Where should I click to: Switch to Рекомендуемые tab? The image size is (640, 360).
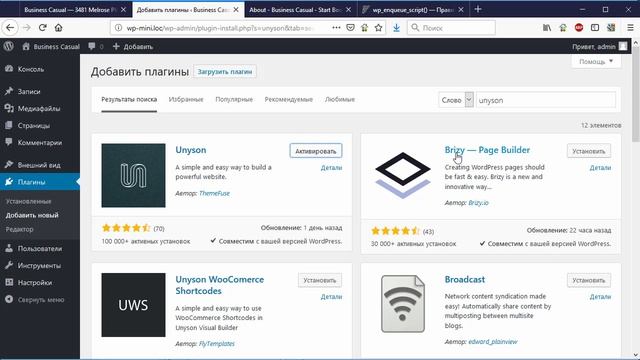(x=289, y=100)
